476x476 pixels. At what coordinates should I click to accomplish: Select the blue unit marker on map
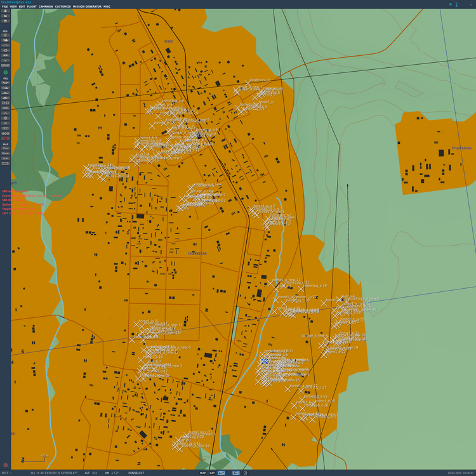(265, 361)
